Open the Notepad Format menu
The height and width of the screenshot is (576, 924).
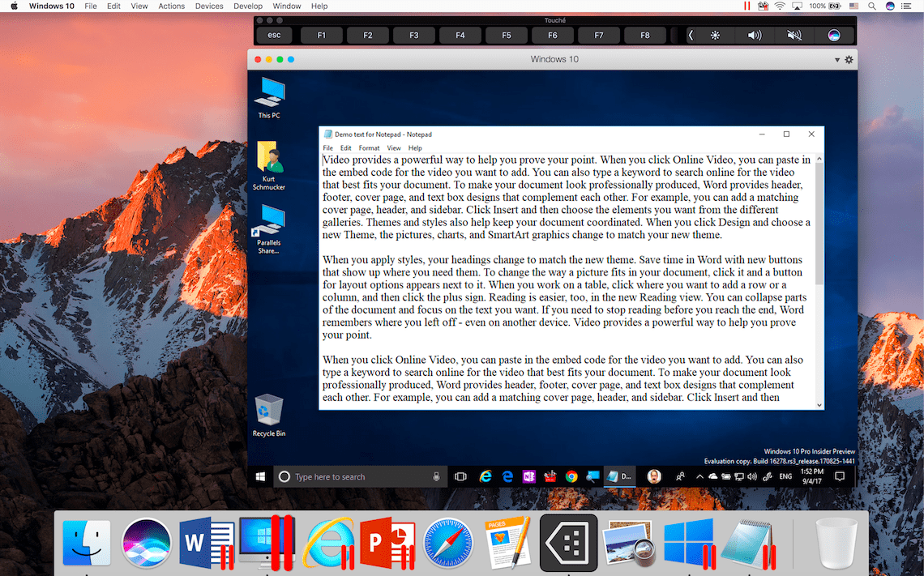[369, 147]
